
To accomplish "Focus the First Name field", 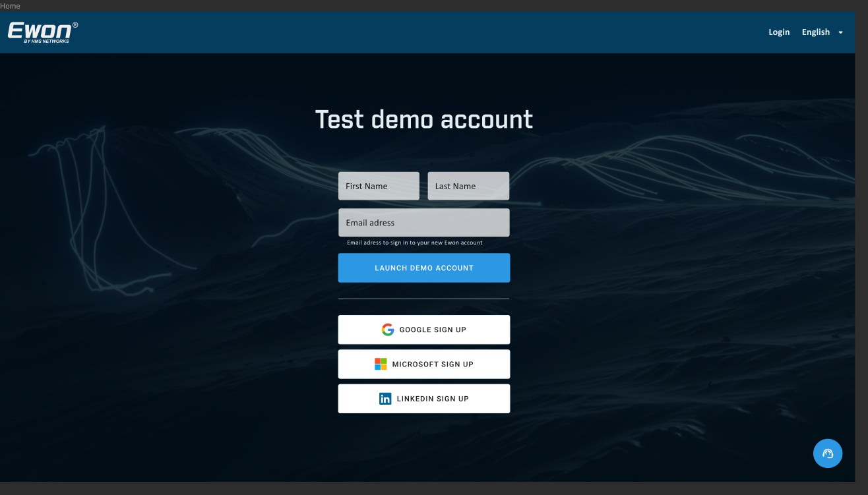I will [x=379, y=186].
